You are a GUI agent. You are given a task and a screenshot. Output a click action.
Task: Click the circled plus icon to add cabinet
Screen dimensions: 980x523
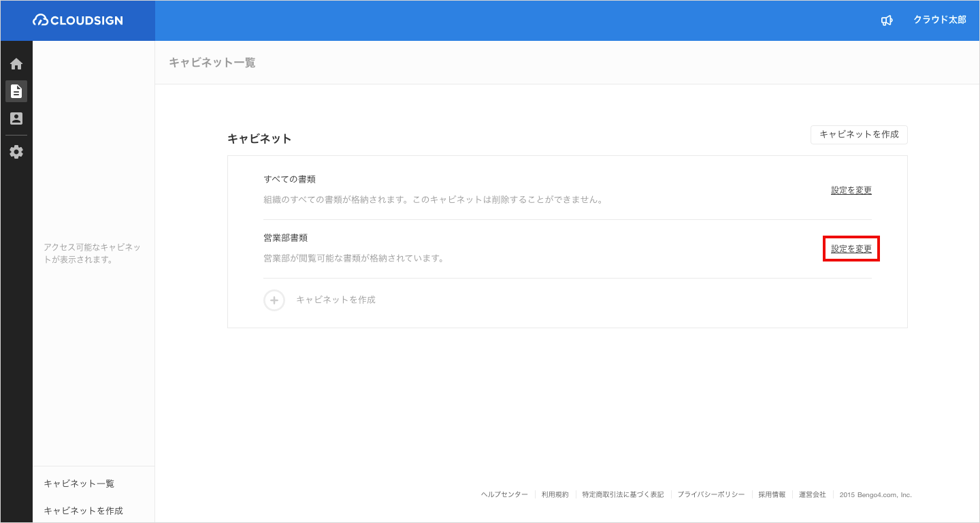point(274,300)
